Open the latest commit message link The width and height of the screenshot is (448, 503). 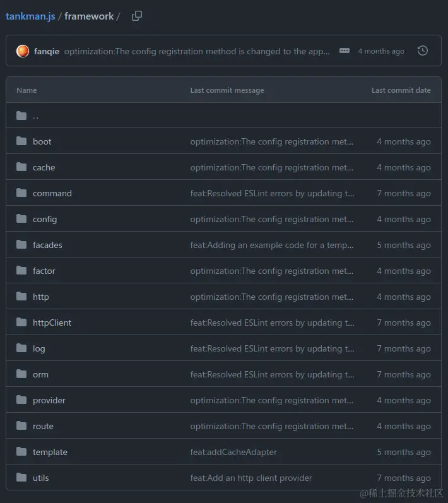coord(197,51)
